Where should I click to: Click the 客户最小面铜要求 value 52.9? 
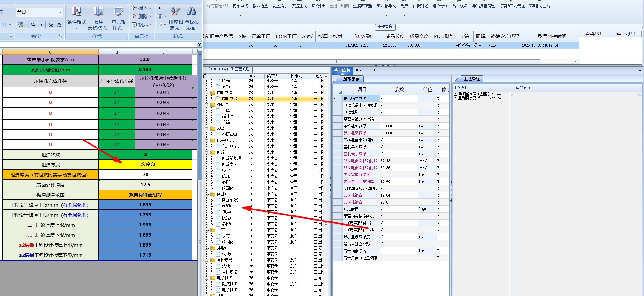[145, 59]
